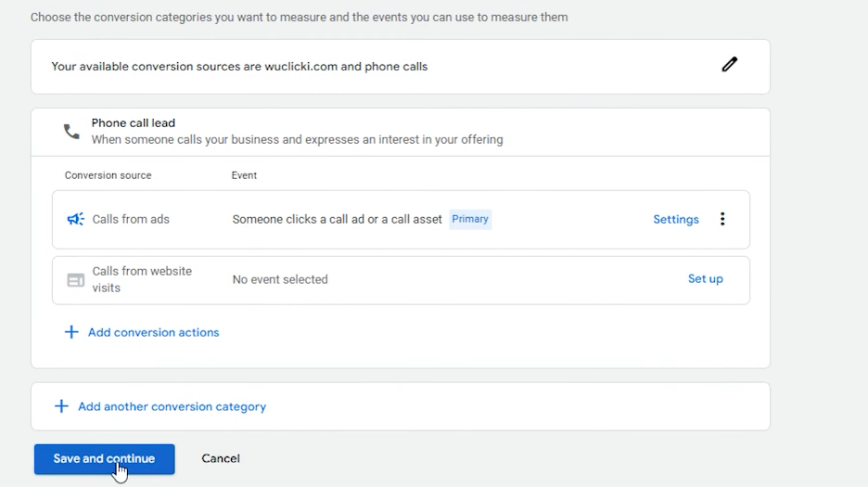Image resolution: width=868 pixels, height=487 pixels.
Task: Click Set up for Calls from website visits
Action: (705, 278)
